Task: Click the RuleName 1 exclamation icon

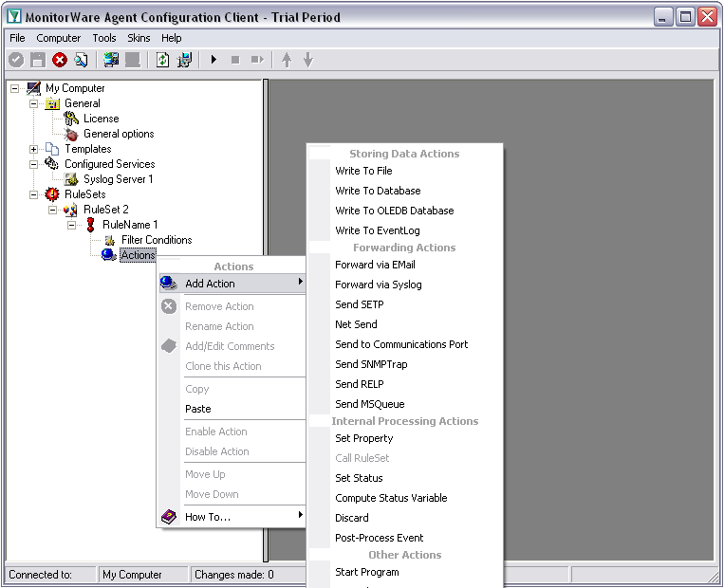Action: coord(90,225)
